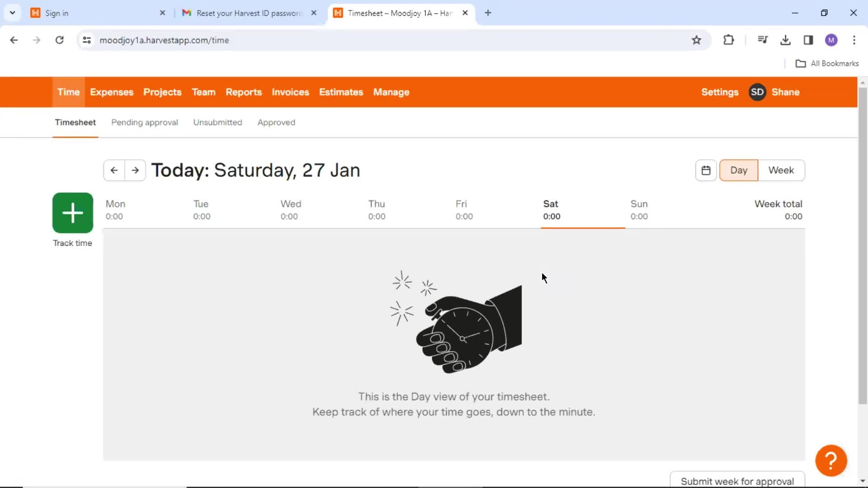868x488 pixels.
Task: Navigate to next day arrow icon
Action: tap(135, 170)
